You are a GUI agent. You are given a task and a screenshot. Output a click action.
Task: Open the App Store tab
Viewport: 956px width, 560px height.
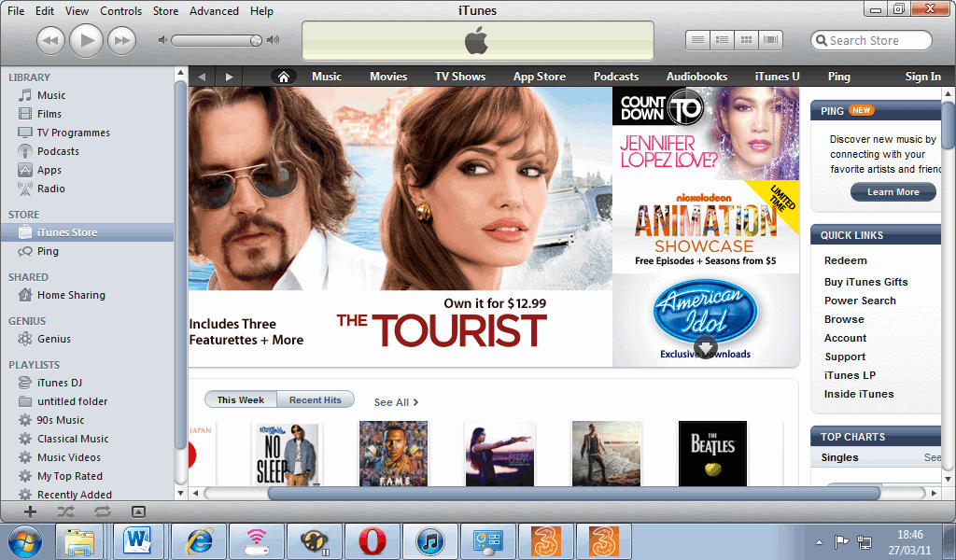(540, 77)
